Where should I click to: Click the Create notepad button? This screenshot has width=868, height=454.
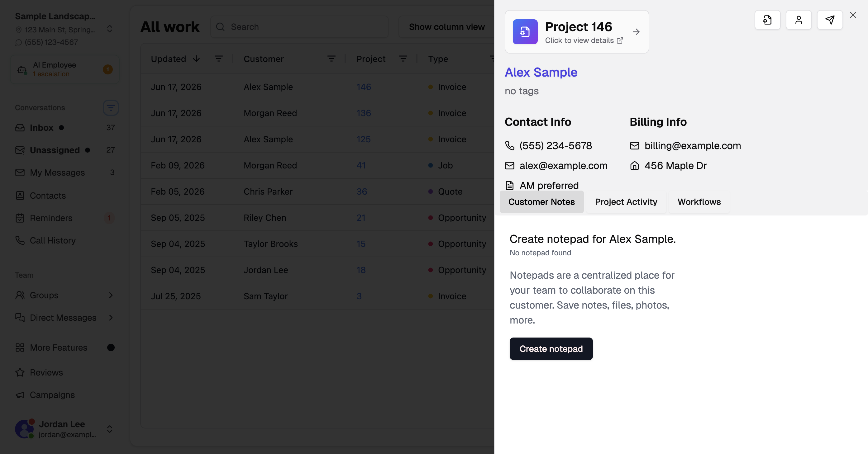click(551, 348)
